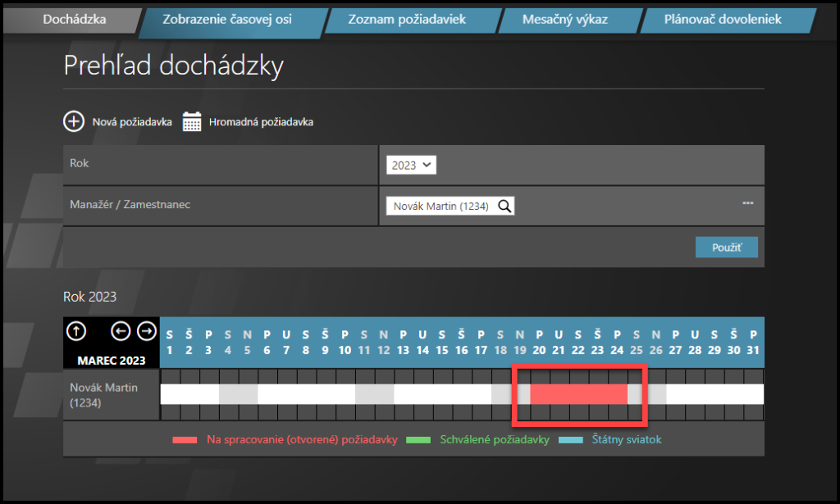Select the Dochádzka tab
This screenshot has height=504, width=840.
[74, 20]
